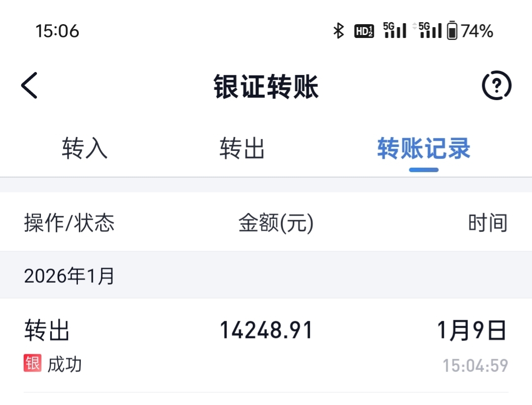The image size is (532, 405).
Task: Tap the 操作/状态 column header
Action: tap(70, 223)
